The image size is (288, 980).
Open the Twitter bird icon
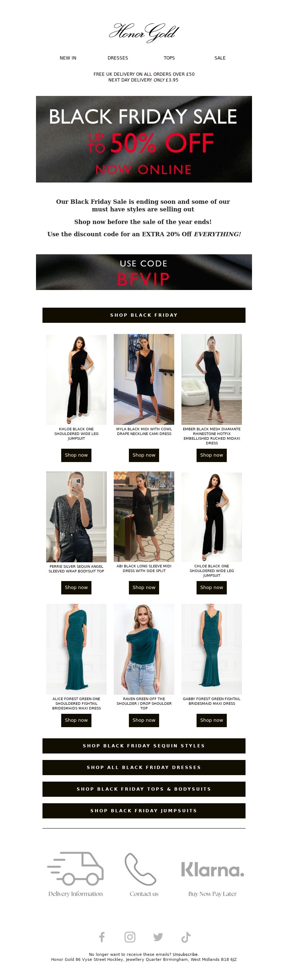click(158, 937)
